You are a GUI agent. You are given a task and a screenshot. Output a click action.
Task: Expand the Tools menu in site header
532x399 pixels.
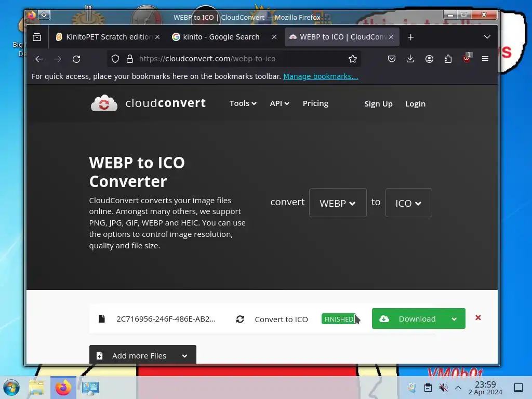point(243,103)
